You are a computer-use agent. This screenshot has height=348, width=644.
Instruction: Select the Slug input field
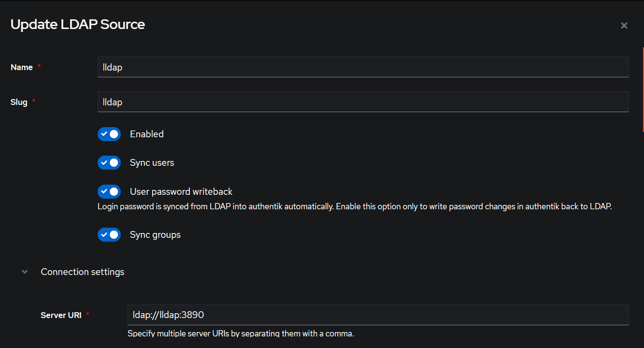click(x=363, y=101)
